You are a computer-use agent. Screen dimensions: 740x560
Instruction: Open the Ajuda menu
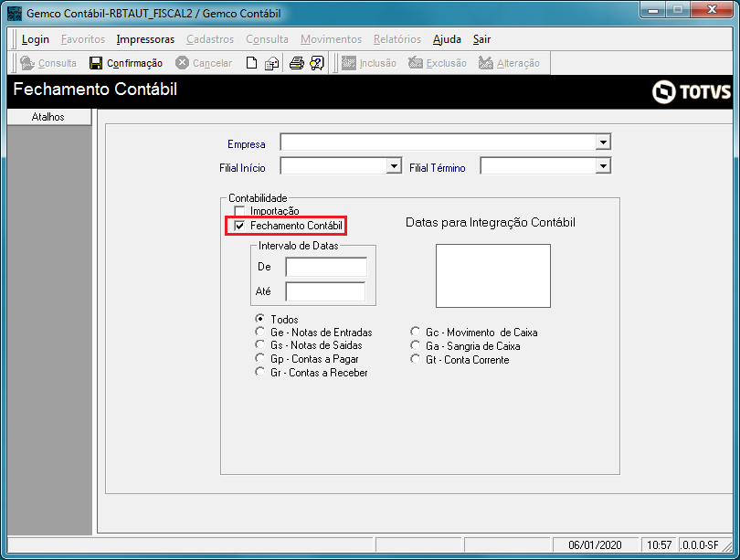click(447, 39)
